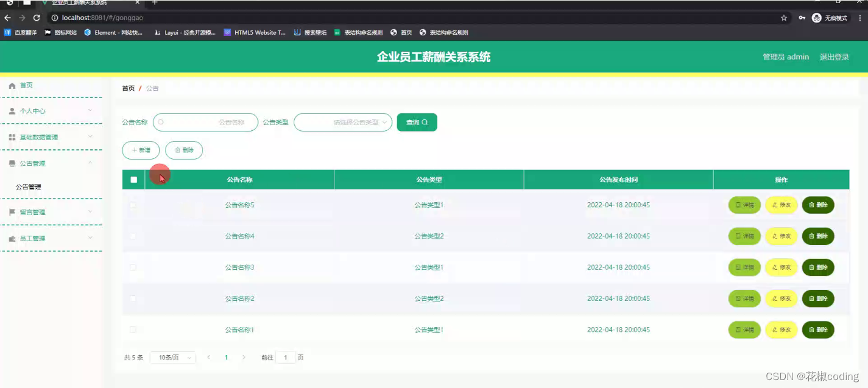Click the trash icon on 删除 button

point(177,150)
